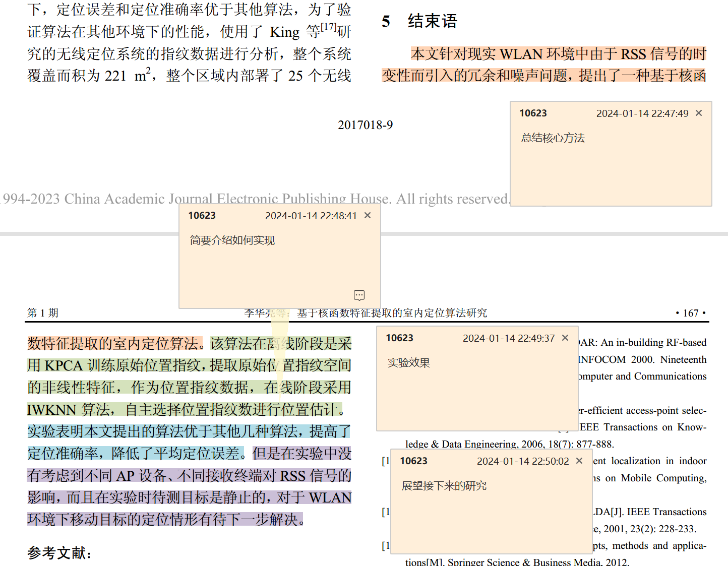This screenshot has height=566, width=728.
Task: Click the reference line ledge & Data Engineering, 2006
Action: pyautogui.click(x=509, y=444)
